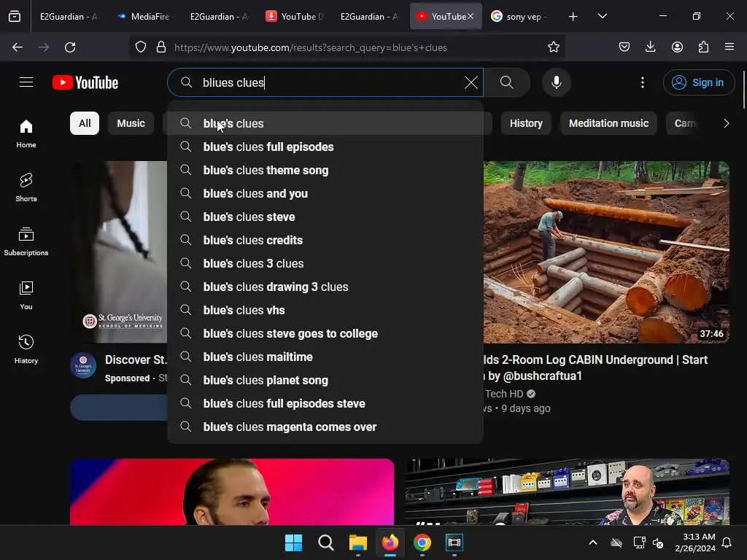Click the St. George's University channel avatar
Image resolution: width=747 pixels, height=560 pixels.
click(x=83, y=366)
